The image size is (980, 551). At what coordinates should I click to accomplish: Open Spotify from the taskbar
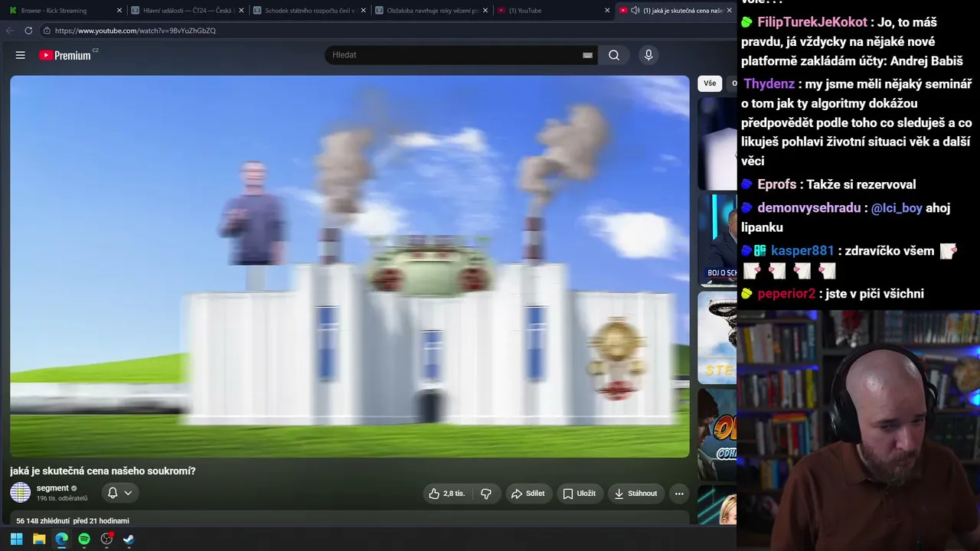84,539
